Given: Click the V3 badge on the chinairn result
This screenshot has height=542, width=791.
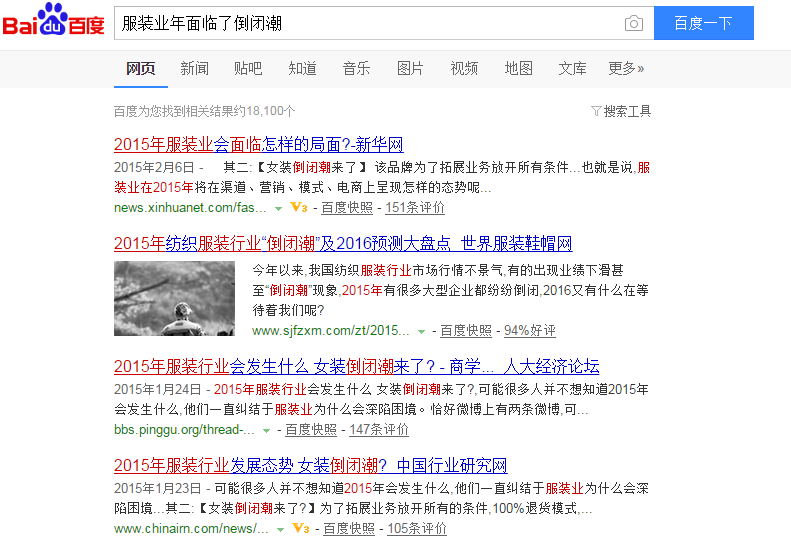Looking at the screenshot, I should [301, 528].
